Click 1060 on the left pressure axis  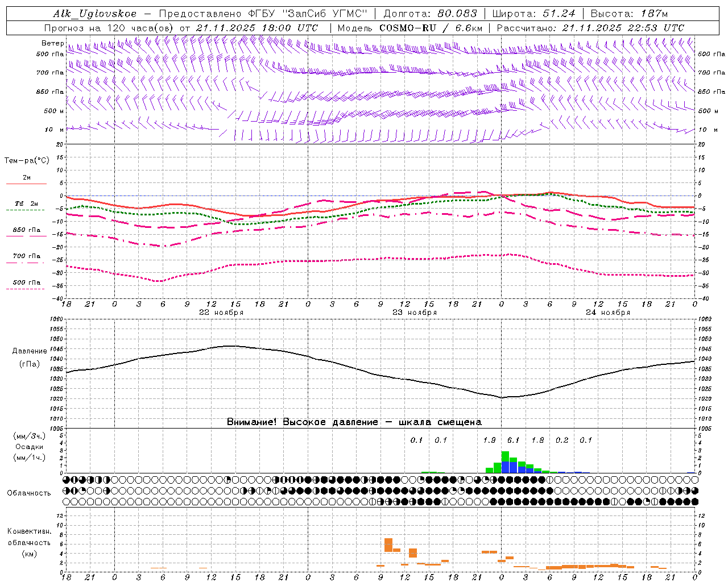pyautogui.click(x=57, y=319)
